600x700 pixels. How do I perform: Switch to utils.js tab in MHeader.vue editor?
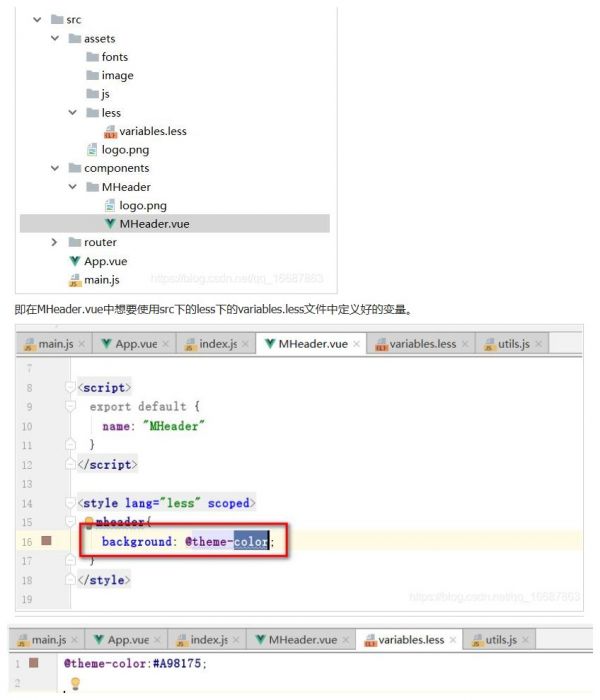point(514,344)
